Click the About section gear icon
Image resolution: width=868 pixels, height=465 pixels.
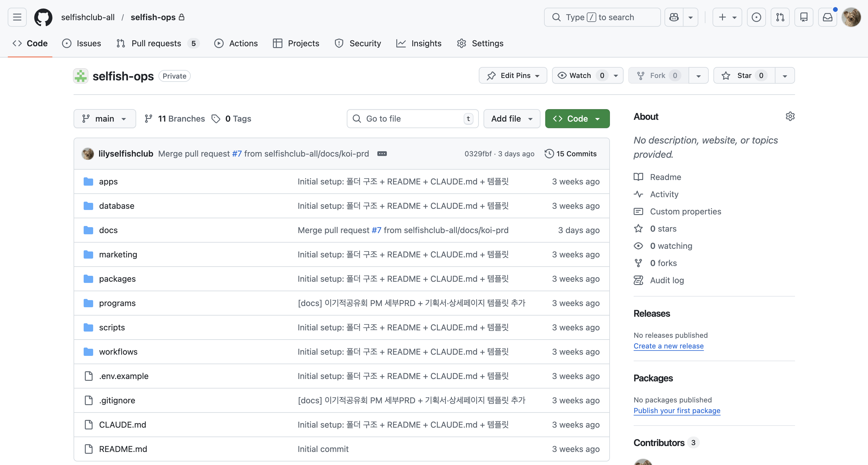click(790, 117)
